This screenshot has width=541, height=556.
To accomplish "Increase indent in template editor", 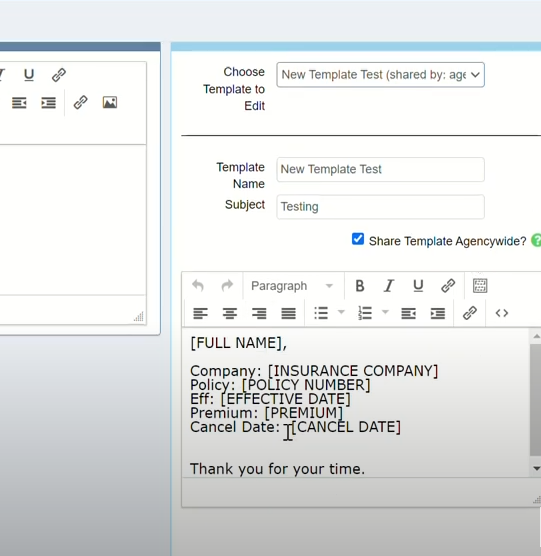I will click(x=438, y=313).
